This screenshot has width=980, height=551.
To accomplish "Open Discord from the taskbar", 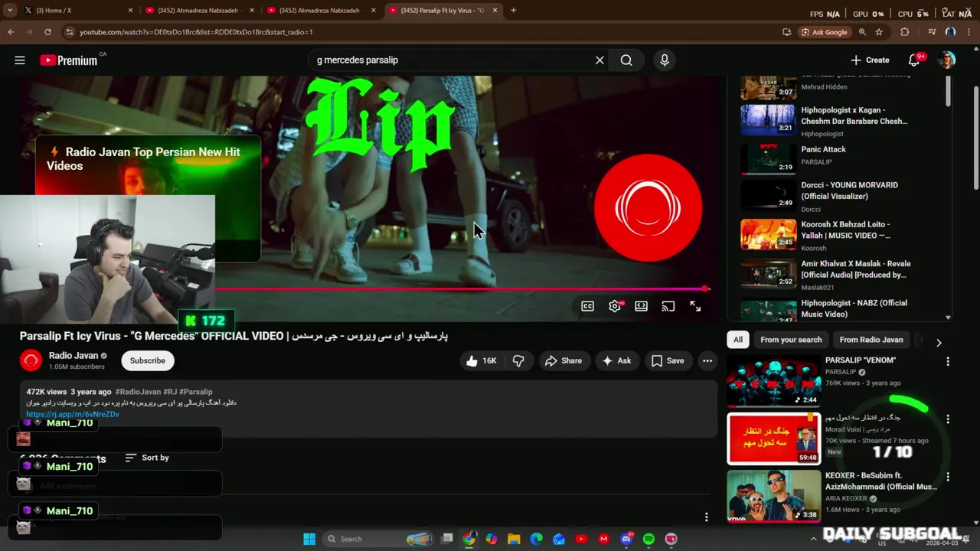I will pyautogui.click(x=626, y=539).
